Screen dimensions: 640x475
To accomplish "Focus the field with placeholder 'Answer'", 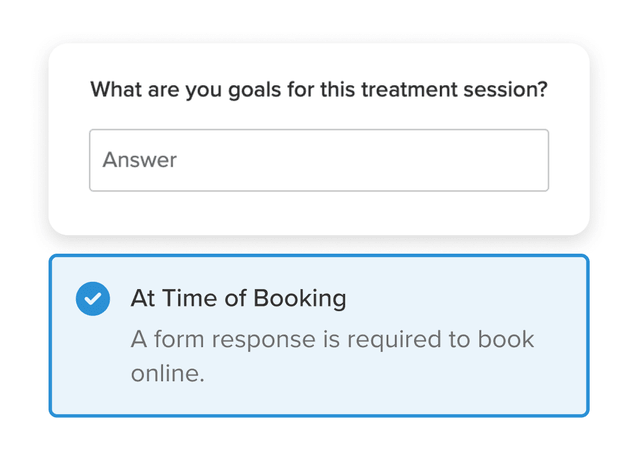I will (x=318, y=160).
